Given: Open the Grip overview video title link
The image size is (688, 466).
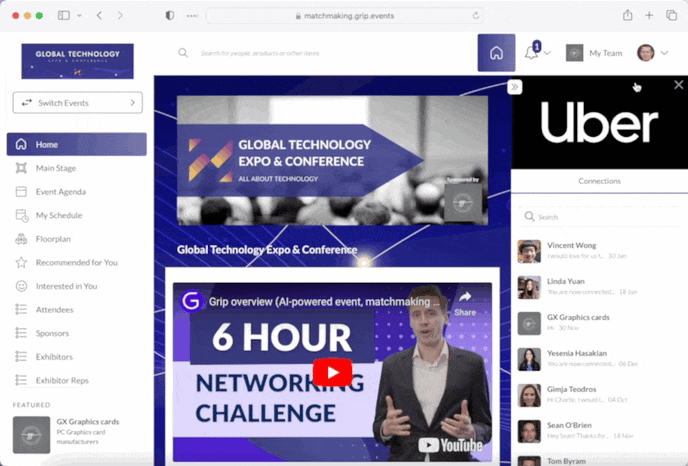Looking at the screenshot, I should [324, 301].
